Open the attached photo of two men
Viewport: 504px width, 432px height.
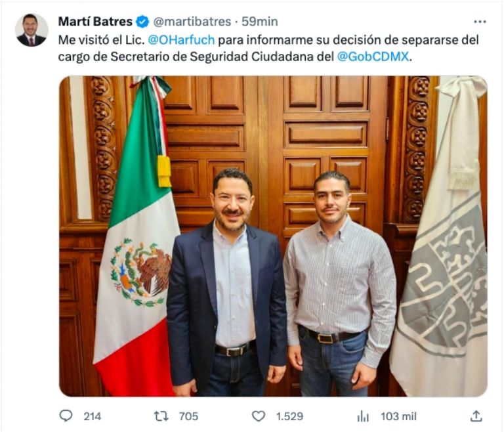tap(273, 236)
